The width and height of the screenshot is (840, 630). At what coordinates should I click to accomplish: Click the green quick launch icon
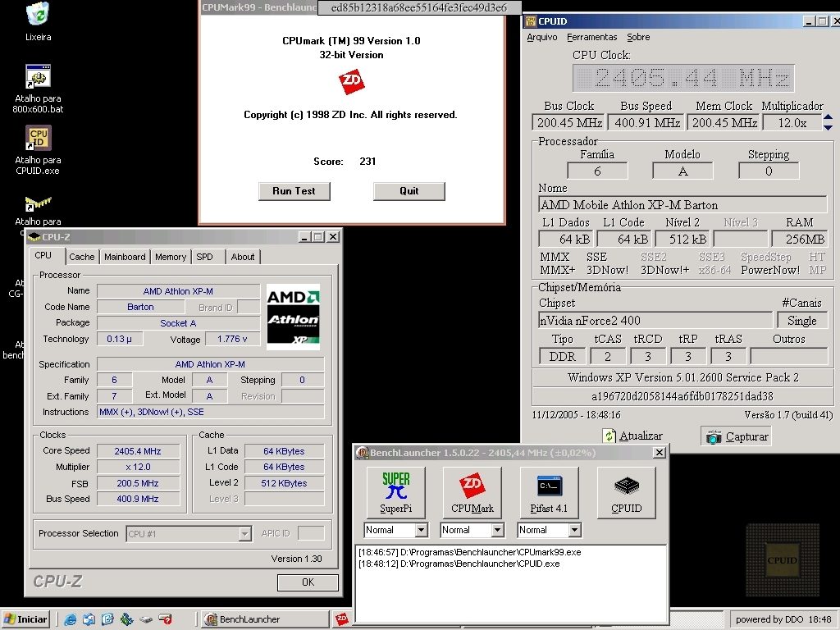point(126,619)
